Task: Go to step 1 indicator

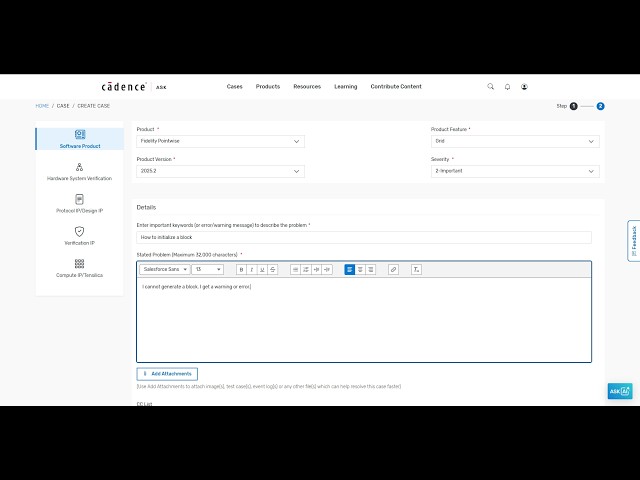Action: (573, 106)
